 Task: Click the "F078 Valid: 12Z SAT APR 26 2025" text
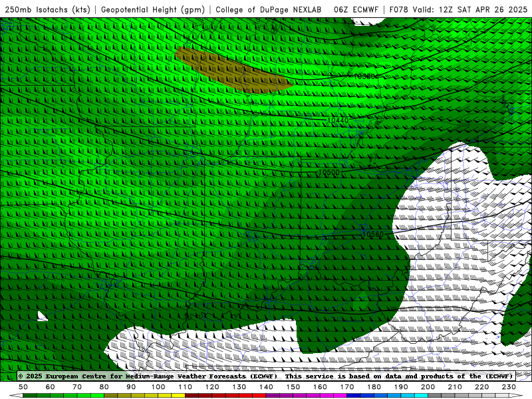(458, 9)
